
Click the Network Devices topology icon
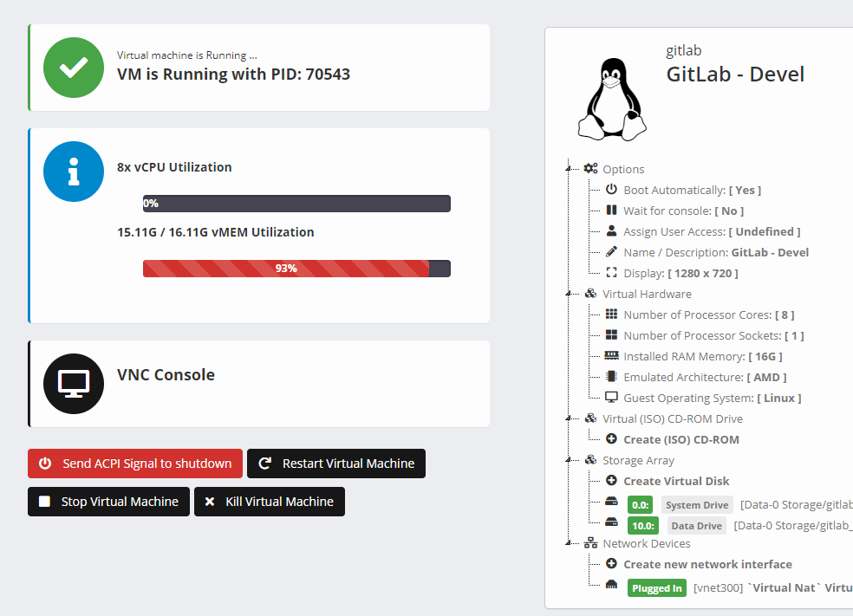(x=590, y=542)
